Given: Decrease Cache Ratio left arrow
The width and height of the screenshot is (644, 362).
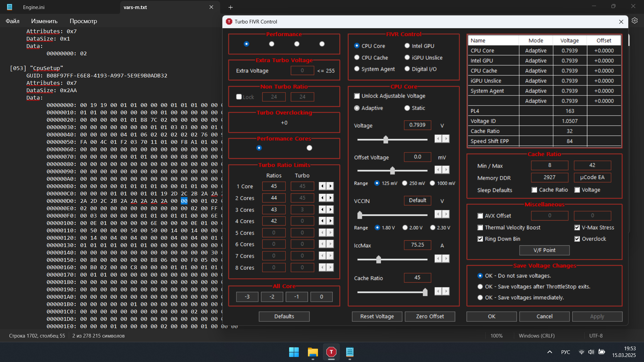Looking at the screenshot, I should coord(438,291).
